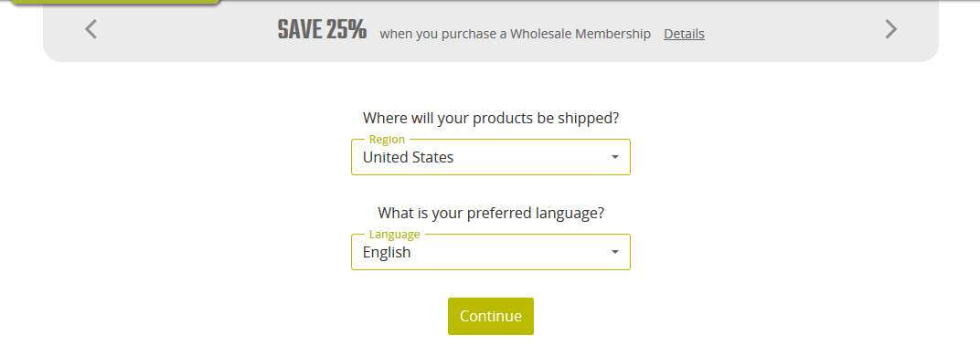Advance to the next promo banner slide
Screen dimensions: 980x346
(x=890, y=28)
